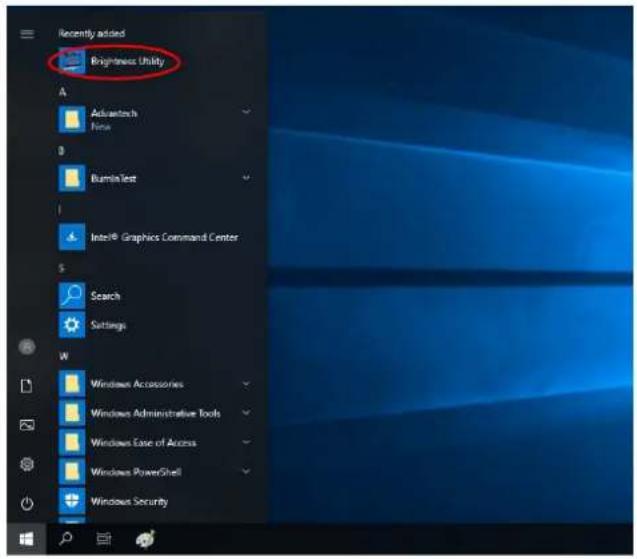Image resolution: width=637 pixels, height=559 pixels.
Task: Click the "Search" label in the app list
Action: [x=105, y=296]
